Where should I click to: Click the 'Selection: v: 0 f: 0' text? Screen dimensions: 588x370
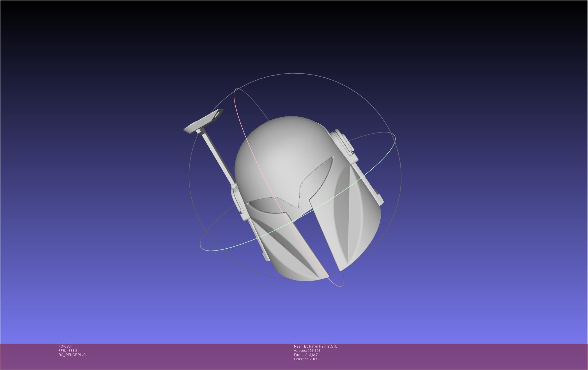click(x=307, y=359)
